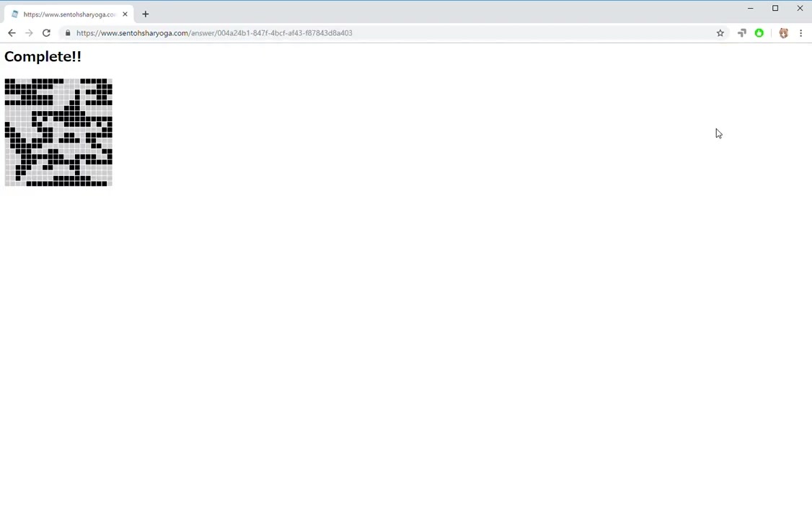Viewport: 812px width, 519px height.
Task: Open the green circle extension
Action: click(759, 32)
